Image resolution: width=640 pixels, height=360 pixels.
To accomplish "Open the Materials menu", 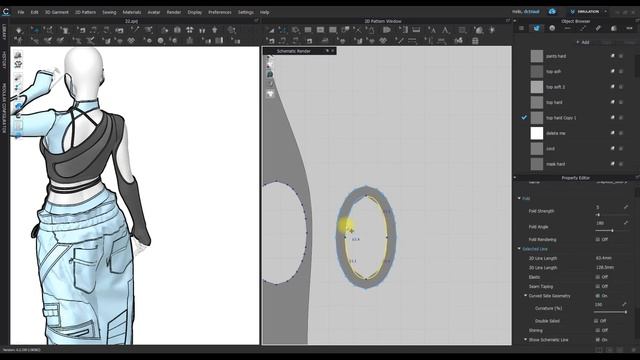I will pos(132,12).
